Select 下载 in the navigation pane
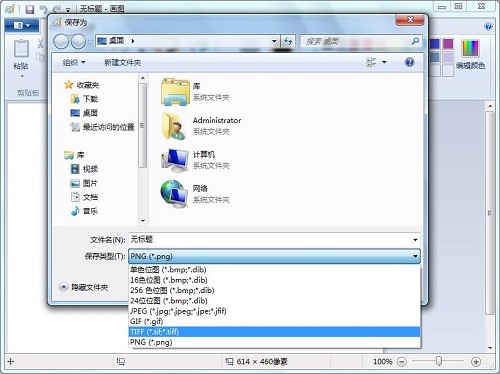Viewport: 500px width, 374px height. point(84,99)
